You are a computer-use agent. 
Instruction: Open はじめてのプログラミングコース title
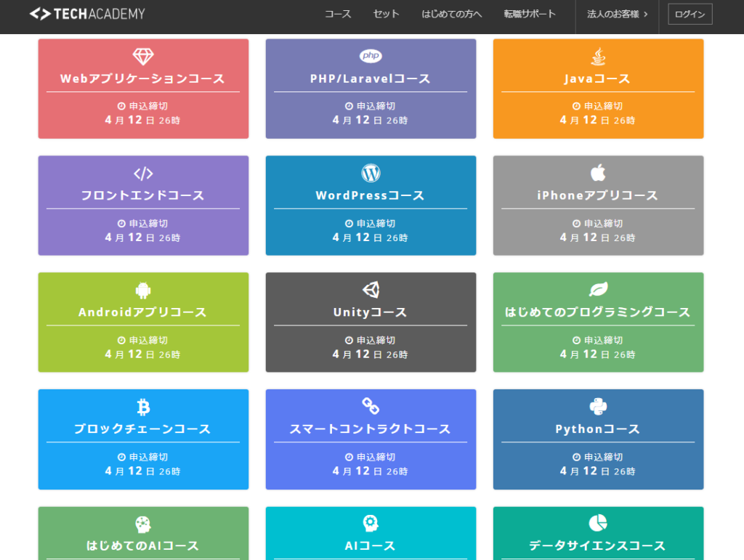click(598, 312)
